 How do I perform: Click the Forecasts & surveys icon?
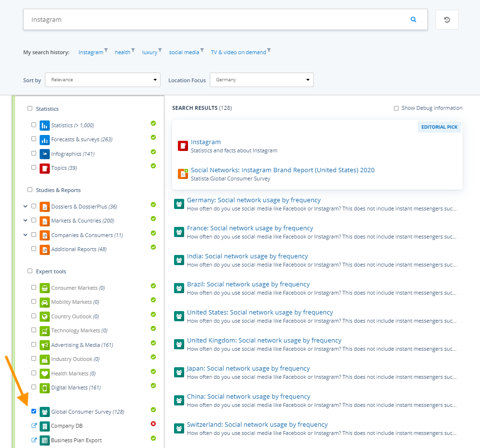[x=44, y=140]
